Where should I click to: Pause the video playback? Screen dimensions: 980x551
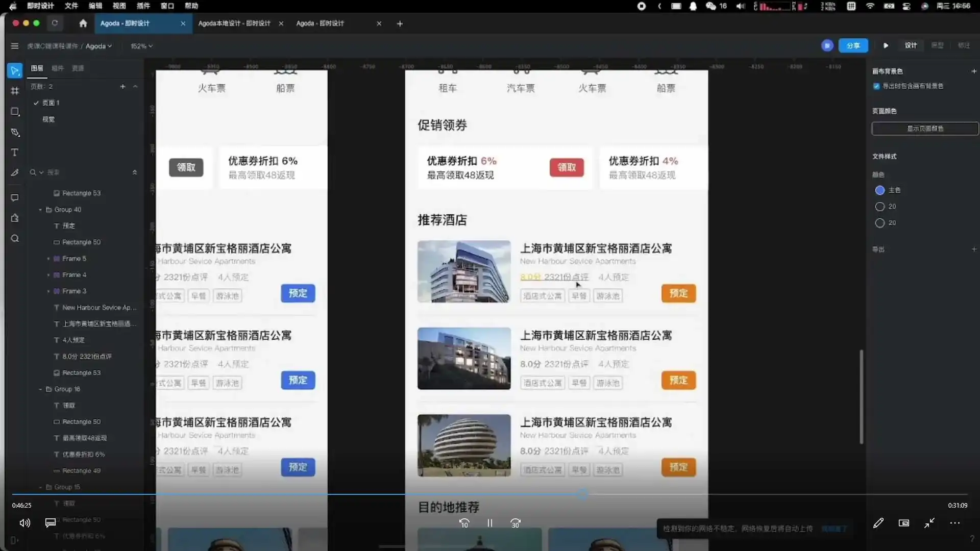coord(489,523)
